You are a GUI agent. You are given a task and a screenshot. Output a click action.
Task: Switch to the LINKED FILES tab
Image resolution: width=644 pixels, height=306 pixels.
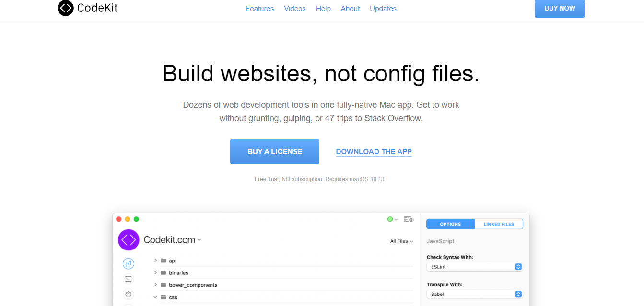pos(499,224)
